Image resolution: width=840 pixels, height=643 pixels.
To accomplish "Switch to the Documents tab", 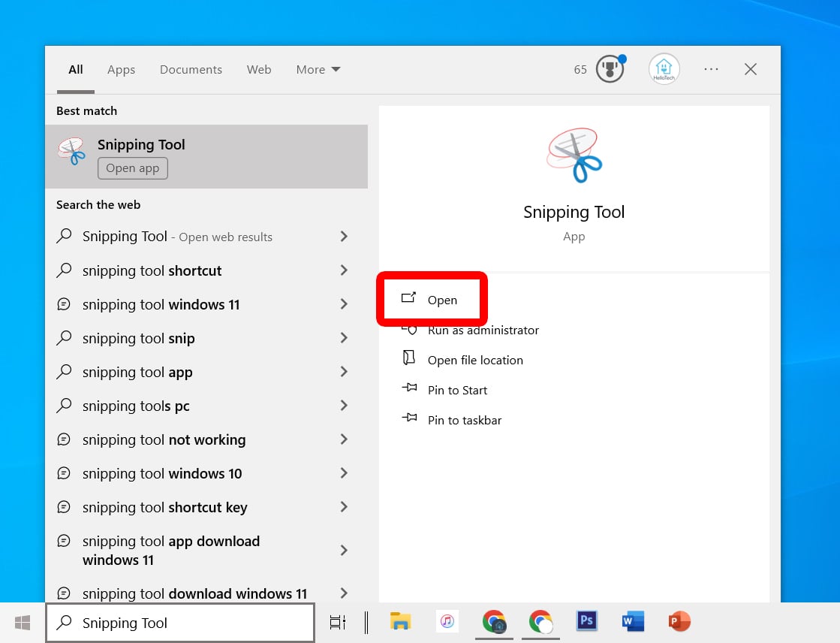I will pos(191,69).
